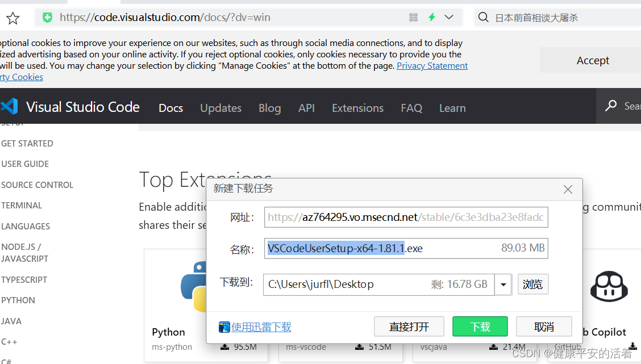The image size is (641, 364).
Task: Click the green shield security icon
Action: point(47,18)
